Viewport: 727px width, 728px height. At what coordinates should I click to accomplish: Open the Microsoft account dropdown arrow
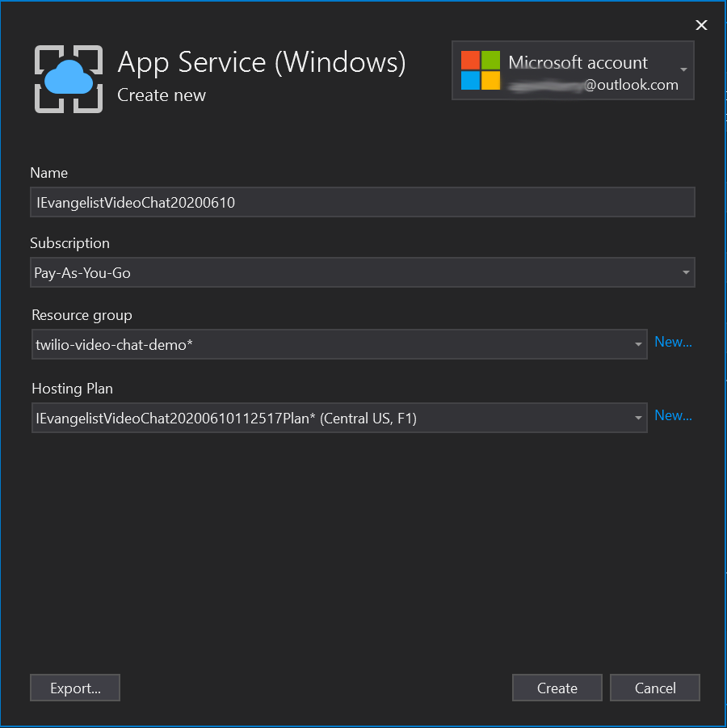coord(683,69)
